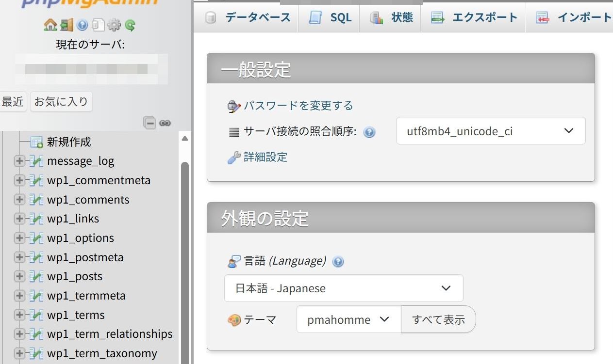Image resolution: width=613 pixels, height=364 pixels.
Task: Reload navigation panel with green refresh icon
Action: 130,25
